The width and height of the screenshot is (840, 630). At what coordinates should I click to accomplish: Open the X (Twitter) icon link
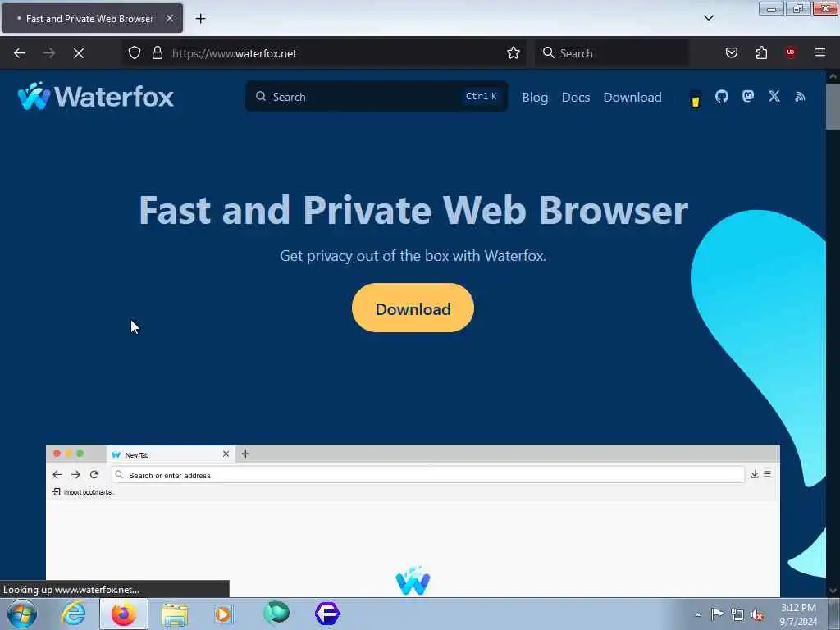click(x=774, y=97)
